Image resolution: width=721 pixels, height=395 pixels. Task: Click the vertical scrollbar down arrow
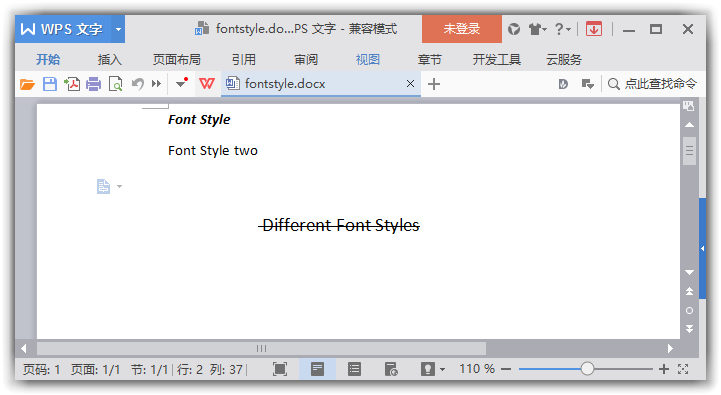[x=689, y=272]
